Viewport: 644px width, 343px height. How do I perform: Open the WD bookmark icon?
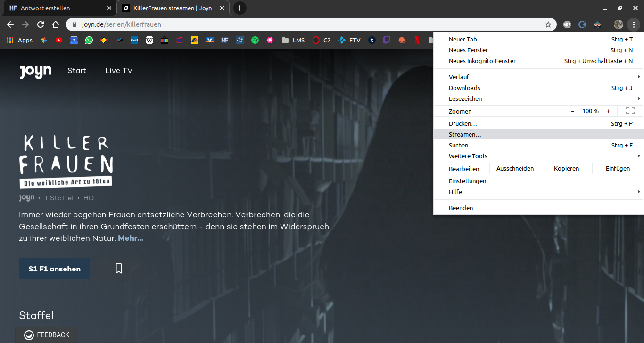(x=134, y=41)
